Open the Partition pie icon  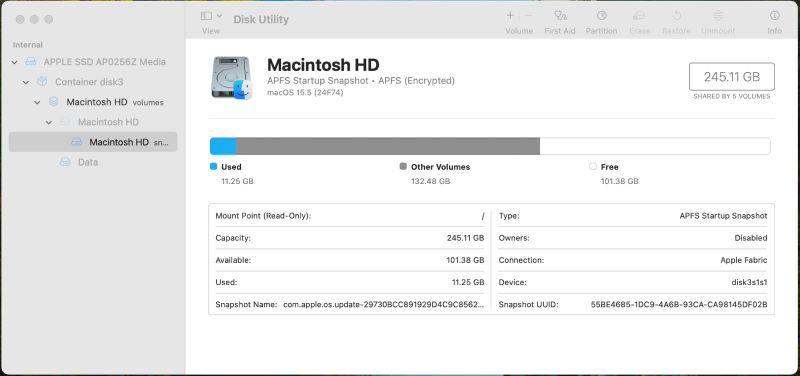pos(602,16)
